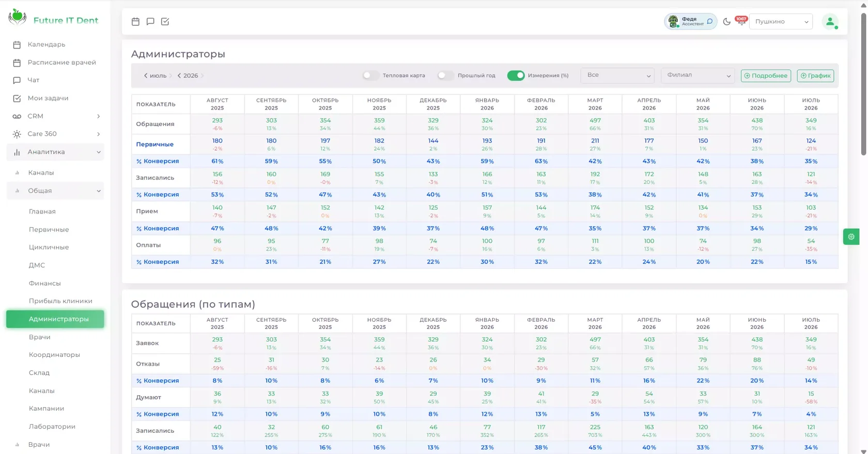Viewport: 868px width, 454px height.
Task: Open the green settings gear tab on the right edge
Action: (x=851, y=237)
